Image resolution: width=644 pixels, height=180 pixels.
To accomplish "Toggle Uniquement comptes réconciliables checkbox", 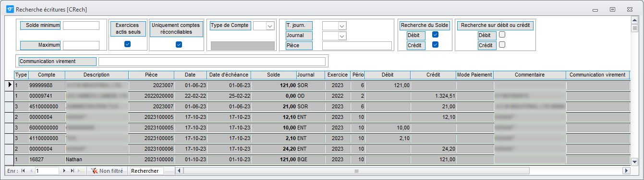I will click(x=179, y=44).
